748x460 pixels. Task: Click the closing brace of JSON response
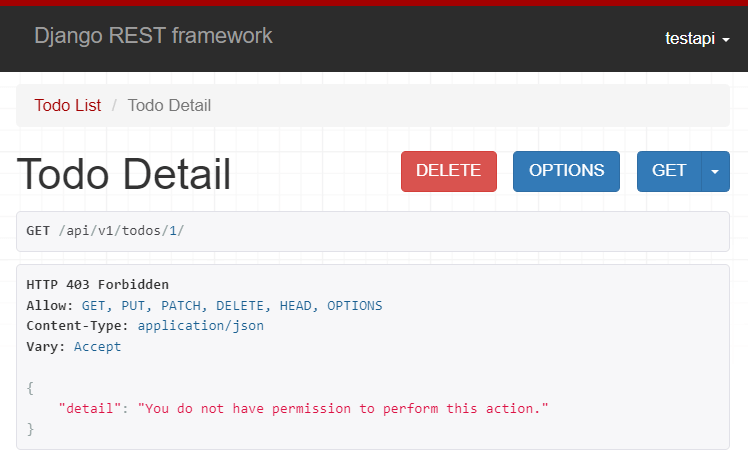pos(30,429)
